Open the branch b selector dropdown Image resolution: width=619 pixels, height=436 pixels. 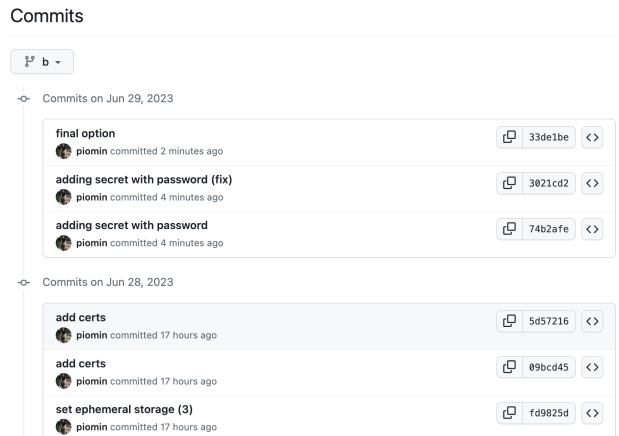(x=42, y=62)
